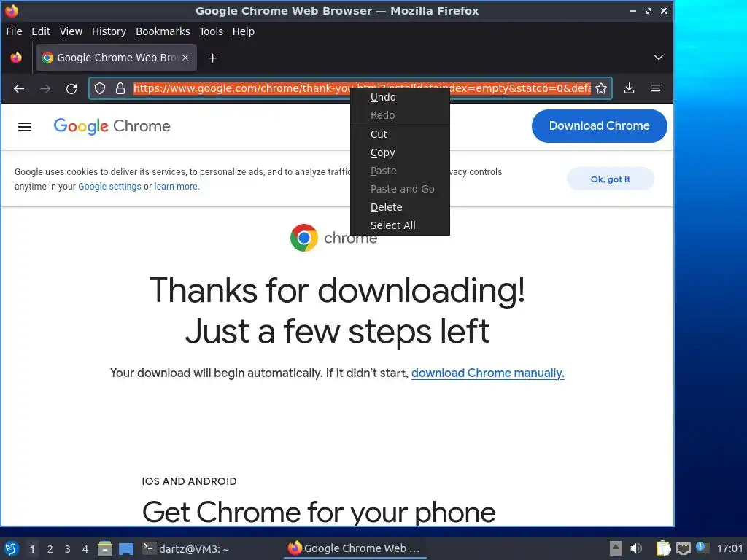
Task: Click the chrome logo above Thanks heading
Action: [333, 238]
